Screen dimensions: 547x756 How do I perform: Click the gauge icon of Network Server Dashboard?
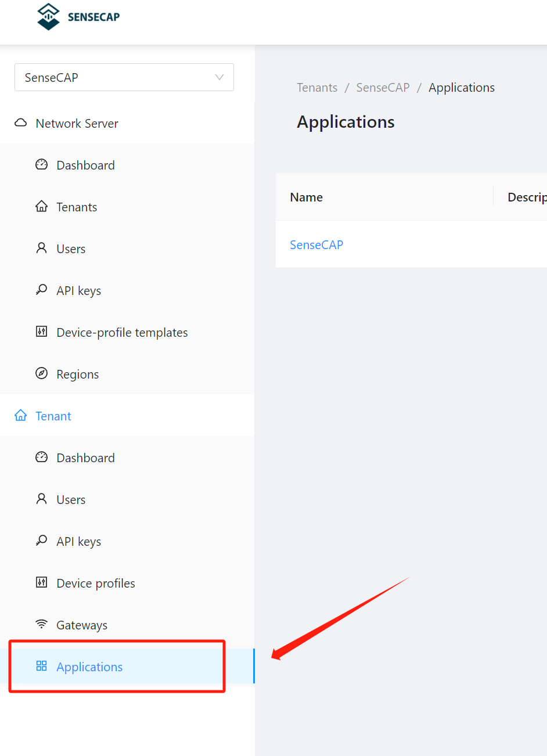pos(41,164)
